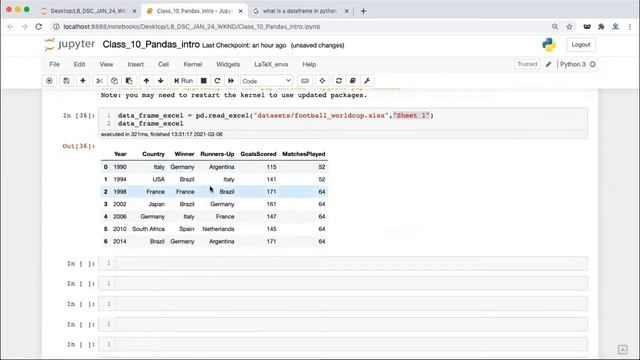640x360 pixels.
Task: Click the Python 3 kernel indicator
Action: pos(577,64)
